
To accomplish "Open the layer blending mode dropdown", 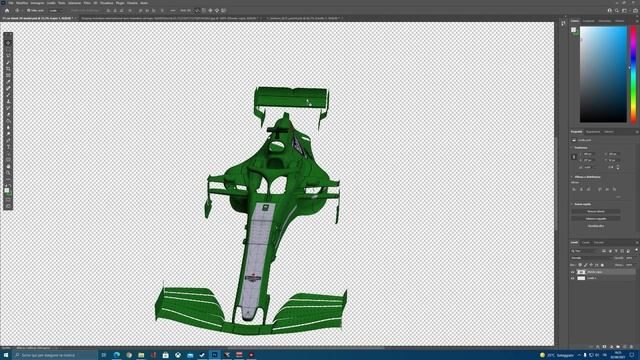I will coord(590,258).
